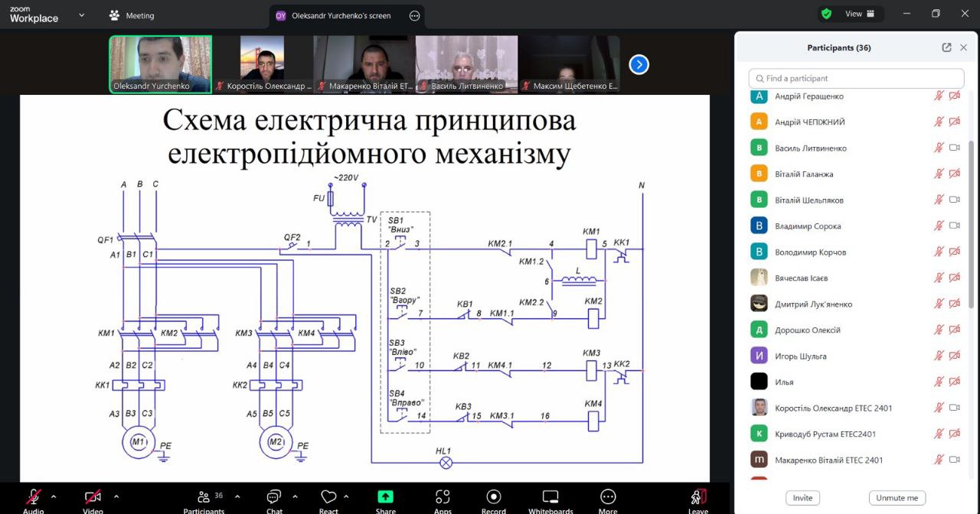Image resolution: width=980 pixels, height=514 pixels.
Task: Toggle the Participants panel in toolbar
Action: tap(204, 497)
